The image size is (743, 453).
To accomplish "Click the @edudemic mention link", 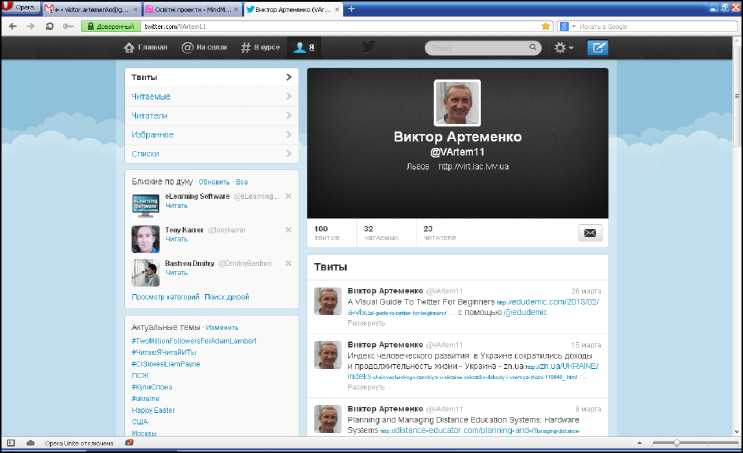I will (525, 313).
